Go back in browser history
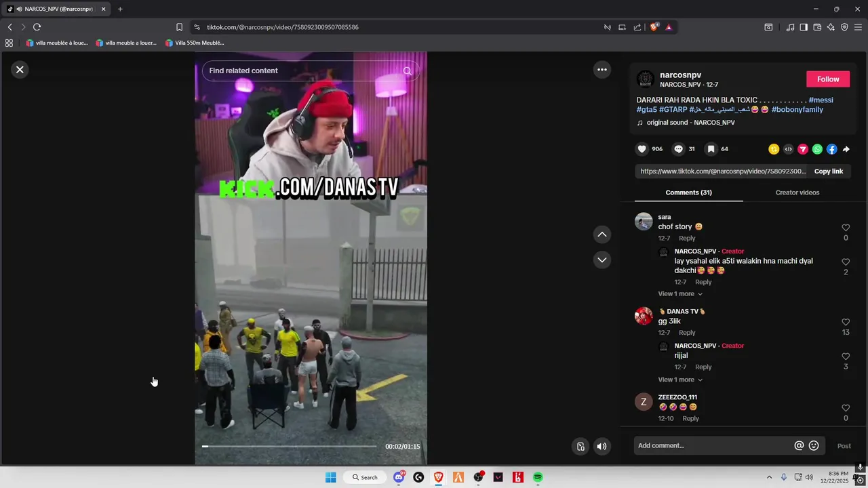The image size is (868, 488). pos(9,27)
